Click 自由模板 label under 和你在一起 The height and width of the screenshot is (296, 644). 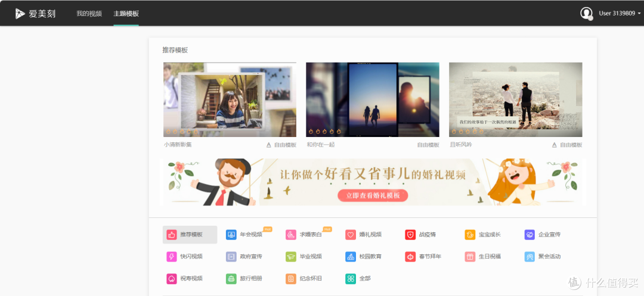428,145
